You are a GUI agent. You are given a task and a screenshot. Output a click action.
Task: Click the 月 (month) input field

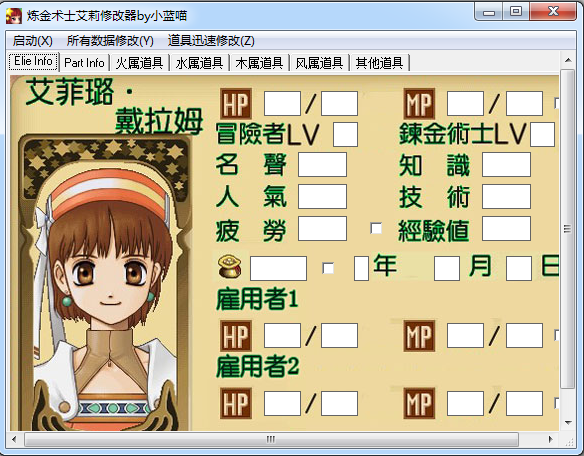pyautogui.click(x=447, y=268)
